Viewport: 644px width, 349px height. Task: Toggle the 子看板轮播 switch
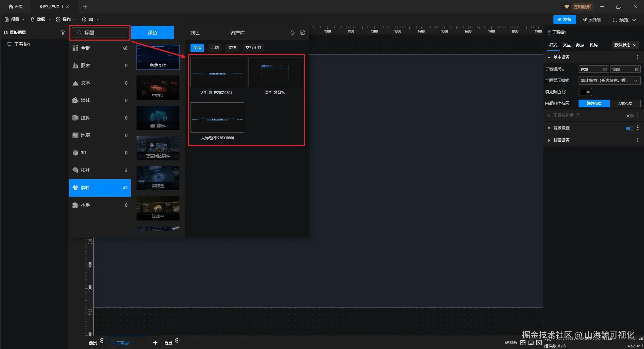point(630,116)
